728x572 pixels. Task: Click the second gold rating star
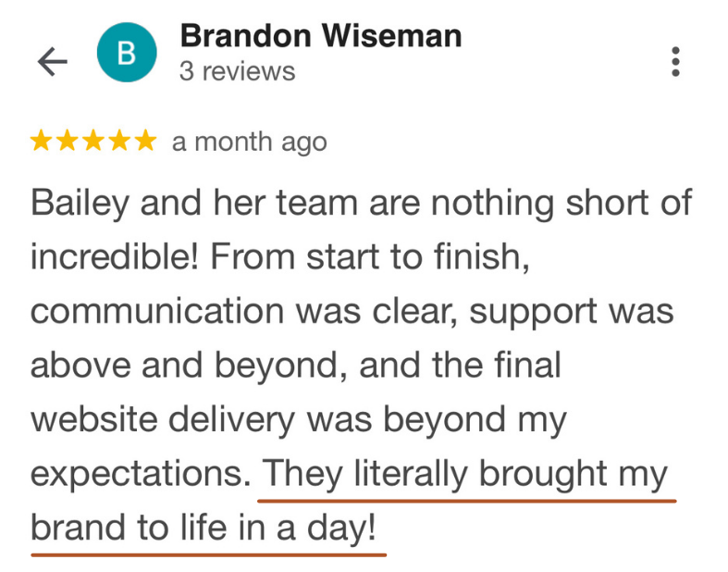tap(68, 142)
